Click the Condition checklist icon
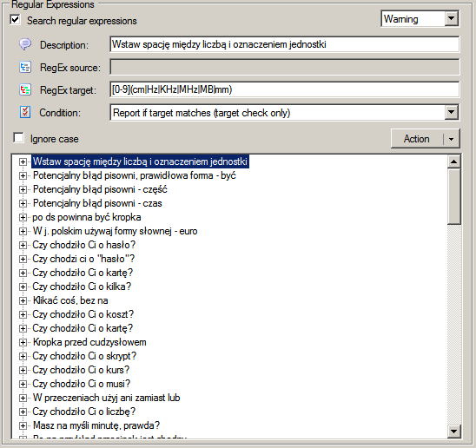The image size is (476, 448). [25, 112]
